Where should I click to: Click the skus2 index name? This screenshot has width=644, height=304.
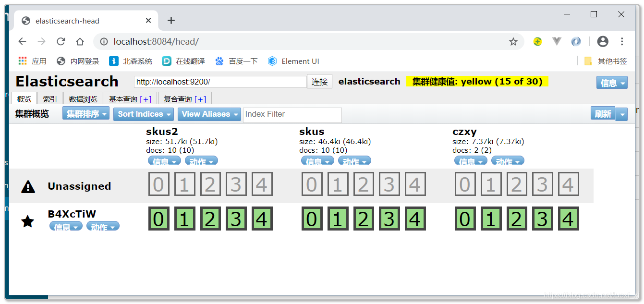tap(161, 132)
